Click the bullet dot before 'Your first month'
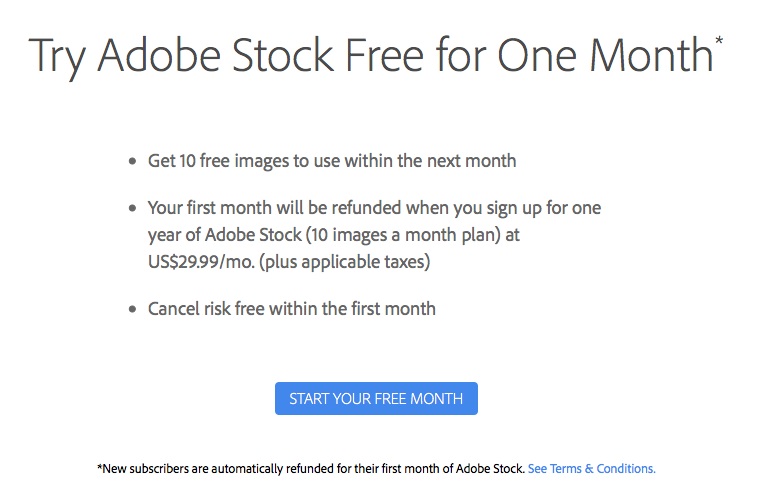The width and height of the screenshot is (762, 501). click(132, 208)
